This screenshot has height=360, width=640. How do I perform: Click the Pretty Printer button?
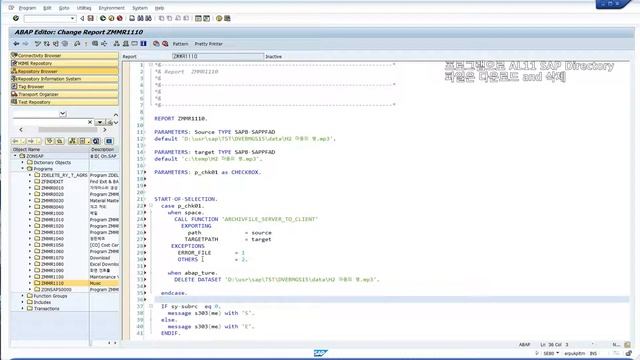pos(208,44)
